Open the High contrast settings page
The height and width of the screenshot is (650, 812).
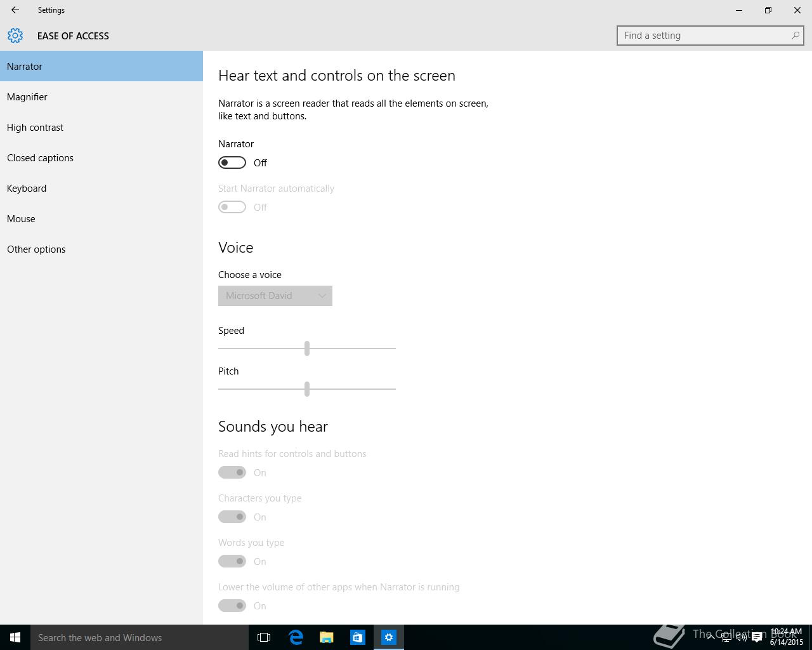pyautogui.click(x=101, y=127)
